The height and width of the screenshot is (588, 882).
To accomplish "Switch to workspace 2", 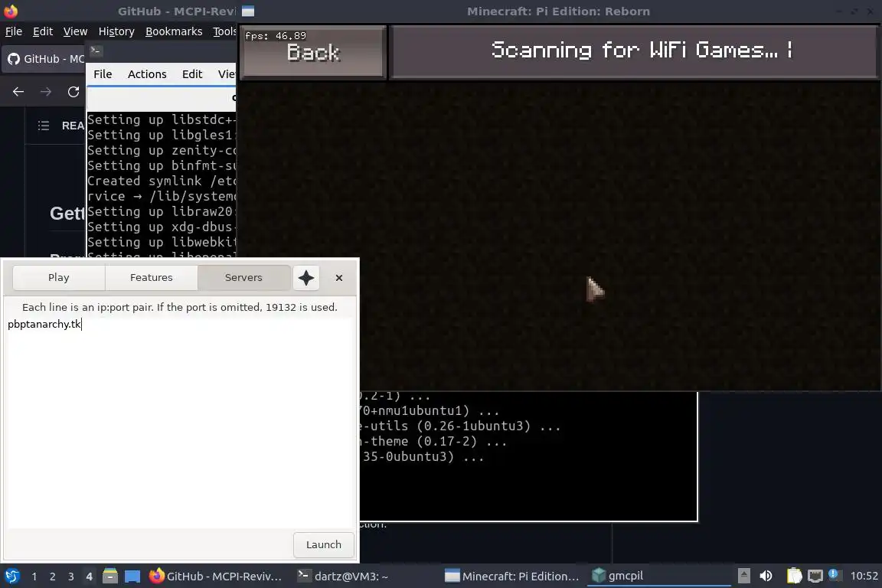I will tap(52, 577).
